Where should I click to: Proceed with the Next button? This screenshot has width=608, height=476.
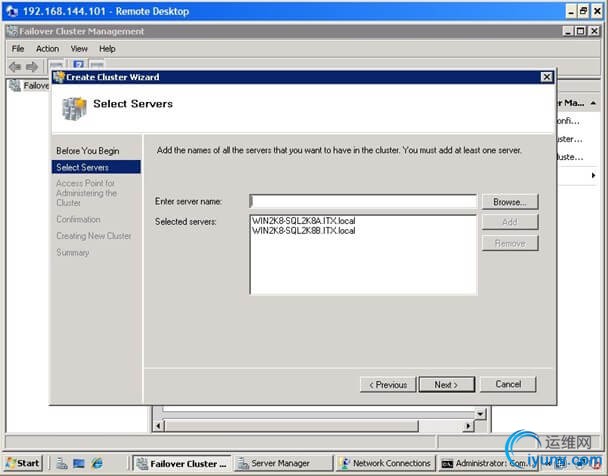[447, 385]
